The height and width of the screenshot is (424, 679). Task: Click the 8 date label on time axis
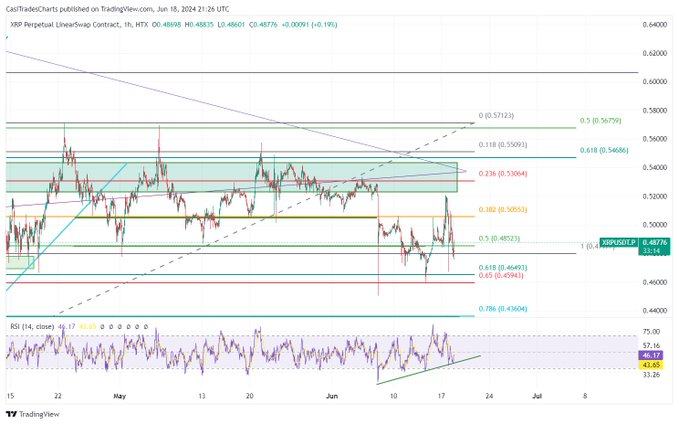pyautogui.click(x=585, y=396)
